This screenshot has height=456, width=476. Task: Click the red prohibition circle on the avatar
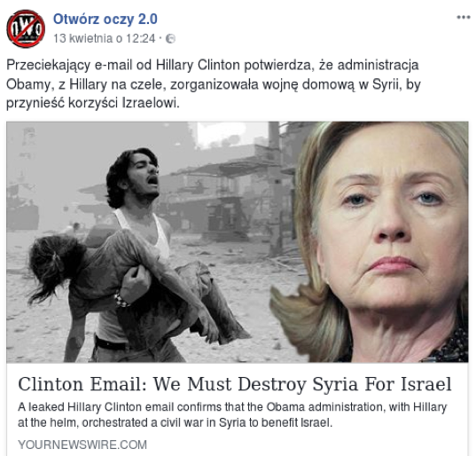click(x=26, y=29)
